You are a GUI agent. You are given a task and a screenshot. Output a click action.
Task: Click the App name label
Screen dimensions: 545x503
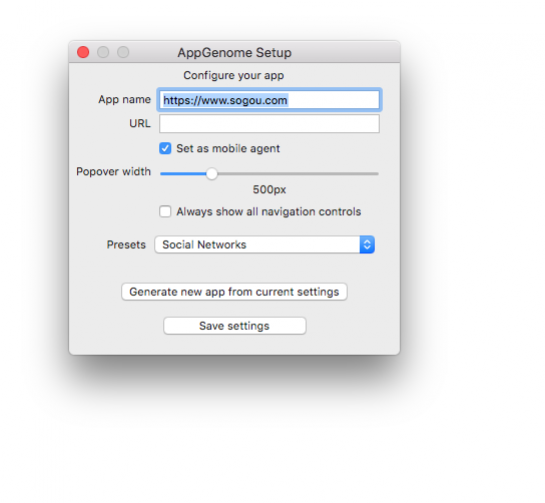click(124, 99)
